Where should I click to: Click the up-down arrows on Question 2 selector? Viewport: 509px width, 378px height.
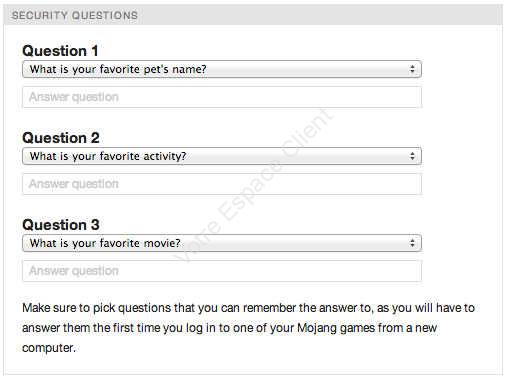pyautogui.click(x=412, y=156)
